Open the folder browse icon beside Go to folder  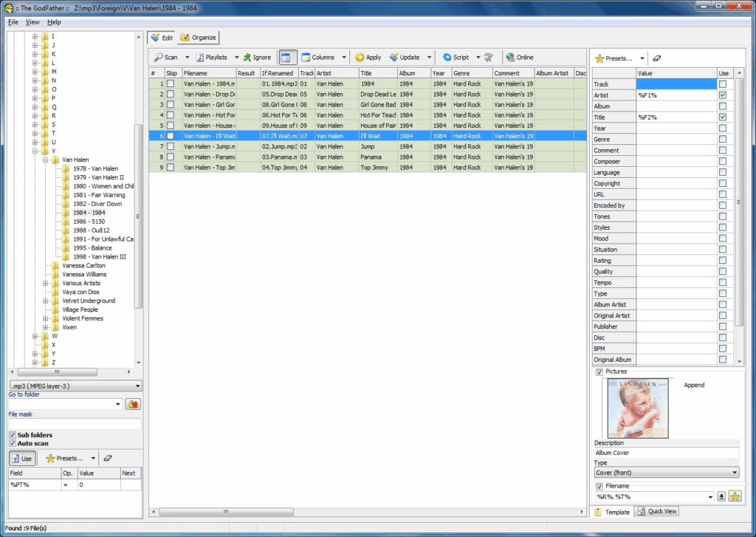[x=134, y=404]
